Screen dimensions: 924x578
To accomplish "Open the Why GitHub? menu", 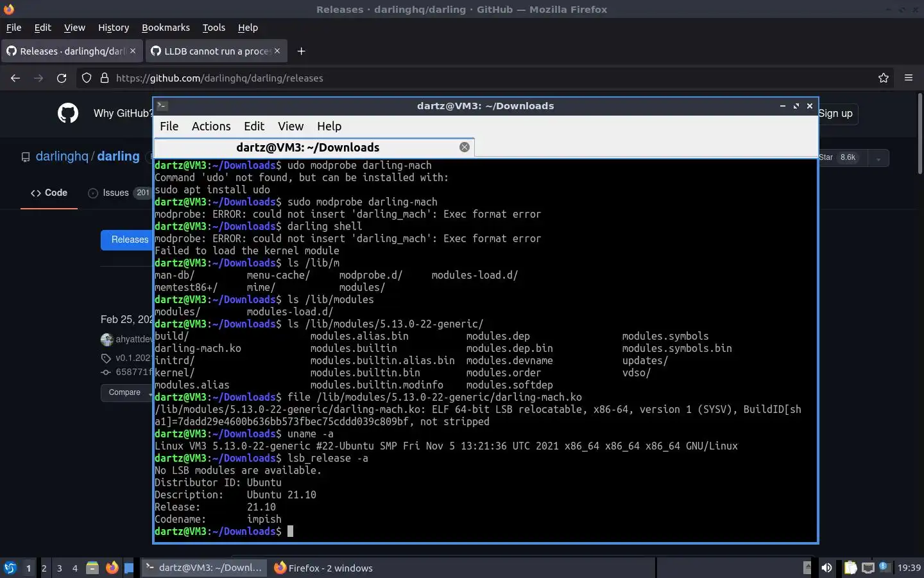I will coord(122,113).
